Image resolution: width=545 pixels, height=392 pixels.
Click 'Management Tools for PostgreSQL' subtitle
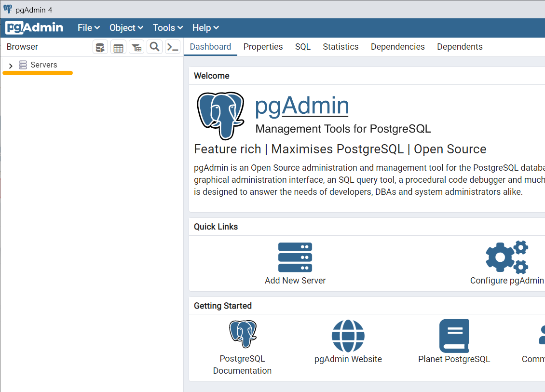coord(343,129)
